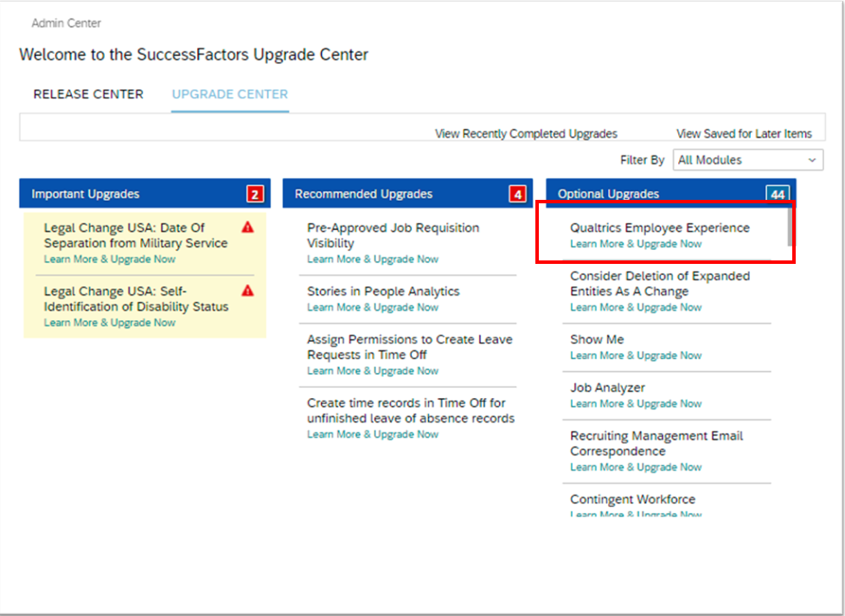Click the Welcome to SuccessFactors Upgrade Center heading
The width and height of the screenshot is (845, 616).
(x=194, y=55)
